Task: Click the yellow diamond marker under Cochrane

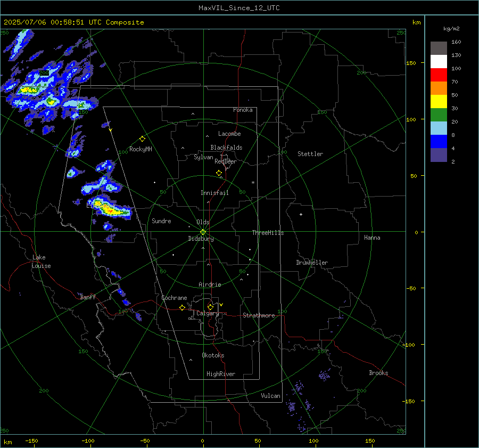Action: (182, 307)
